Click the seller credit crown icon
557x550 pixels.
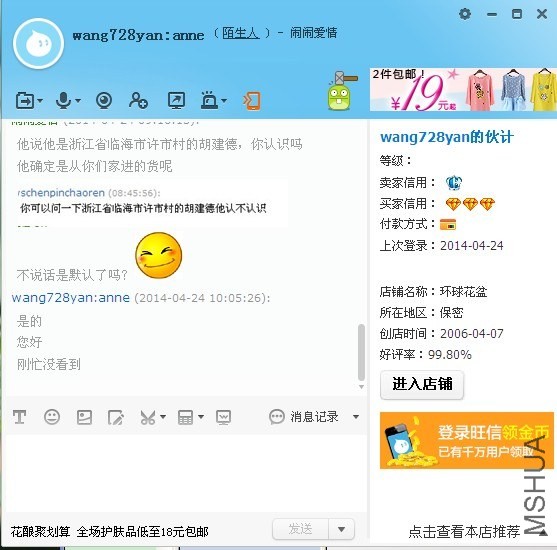(454, 183)
